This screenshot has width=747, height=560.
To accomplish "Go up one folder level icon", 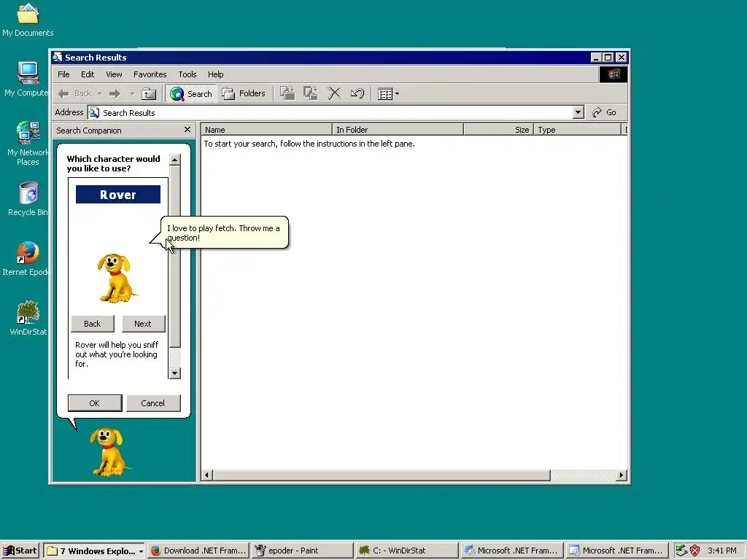I will coord(149,94).
